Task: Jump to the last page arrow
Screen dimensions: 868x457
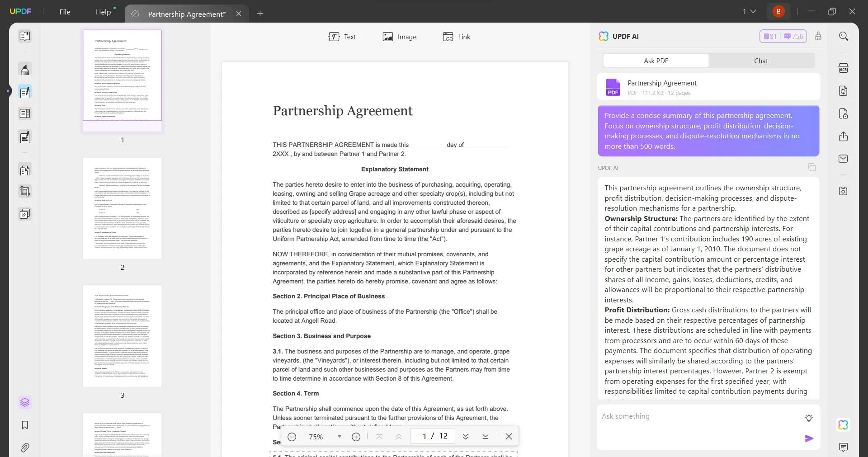Action: pos(485,436)
